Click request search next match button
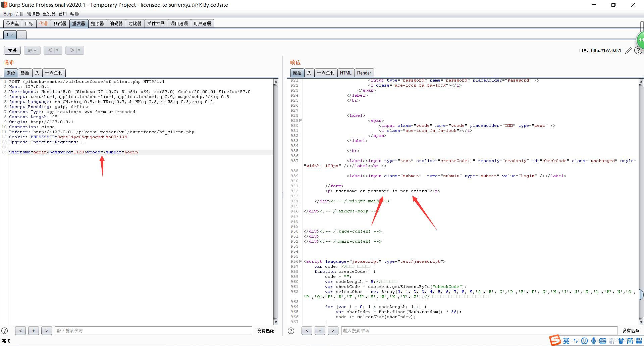 pos(47,331)
